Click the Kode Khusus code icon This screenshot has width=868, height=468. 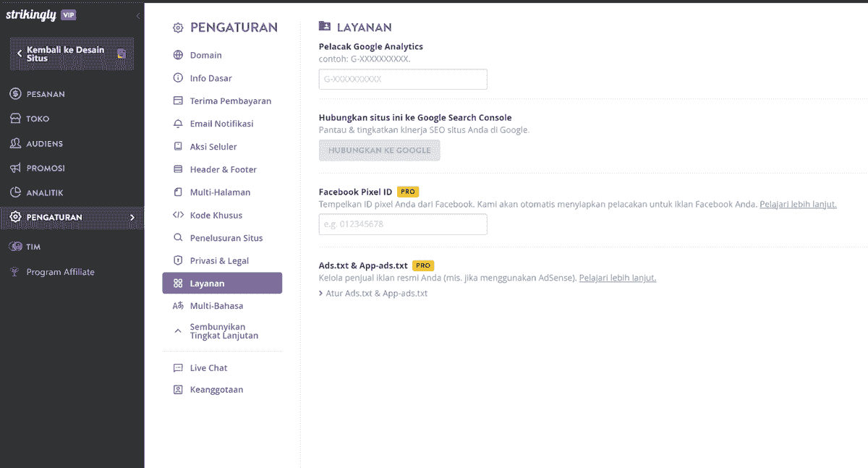coord(178,215)
